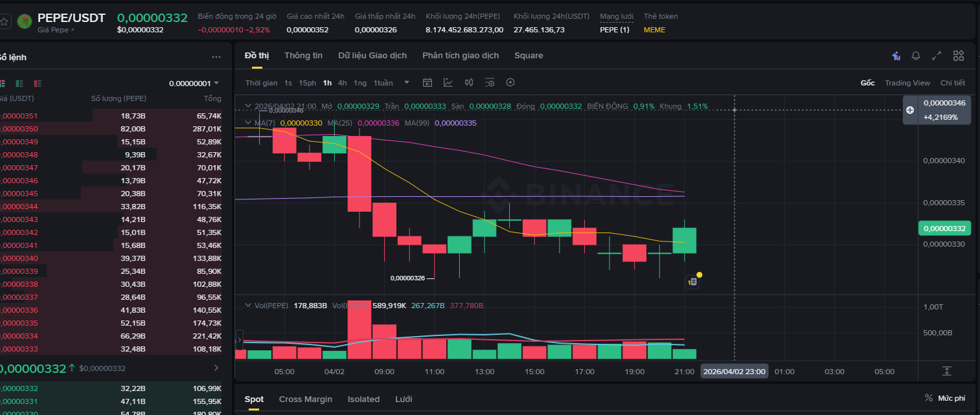Collapse the Vol(PEPE) indicator legend
The image size is (980, 415).
tap(247, 305)
